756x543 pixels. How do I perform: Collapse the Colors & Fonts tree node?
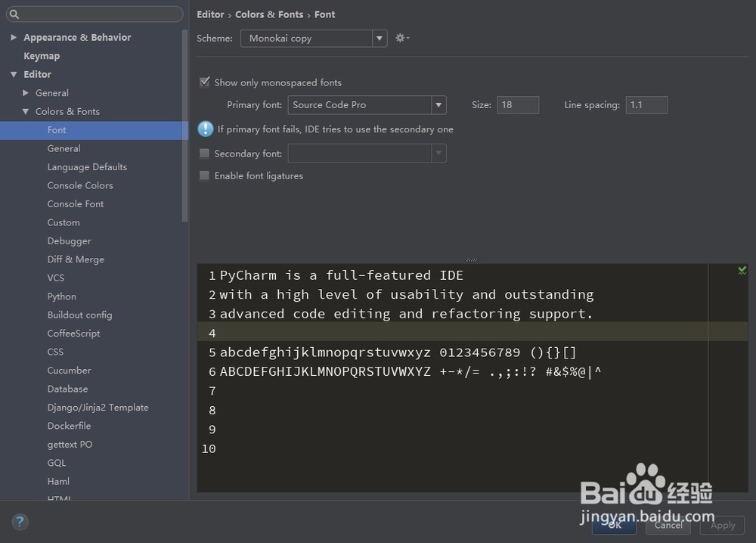(x=26, y=111)
